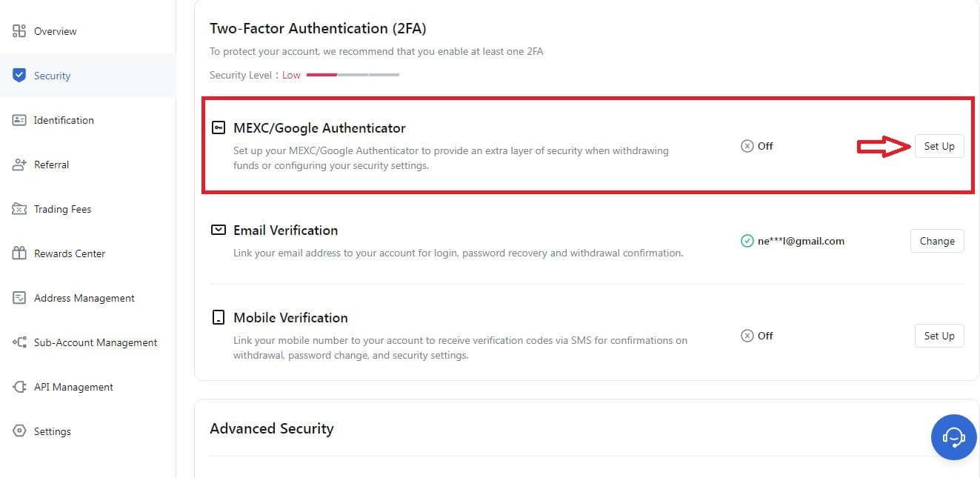Click the Overview grid icon in sidebar

click(19, 31)
